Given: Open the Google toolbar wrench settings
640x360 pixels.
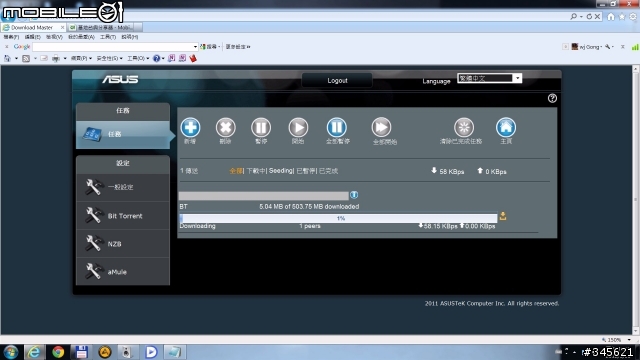Looking at the screenshot, I should 608,47.
